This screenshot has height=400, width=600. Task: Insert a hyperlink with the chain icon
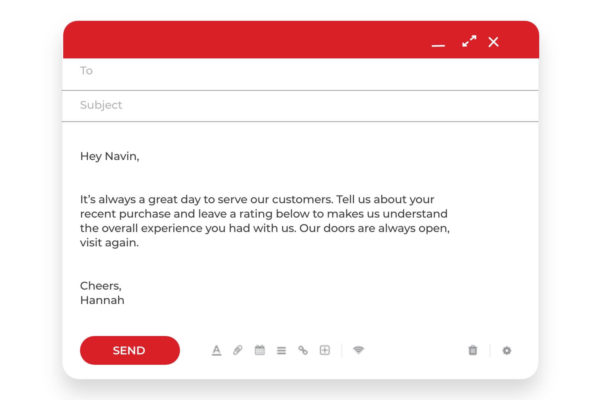point(303,350)
